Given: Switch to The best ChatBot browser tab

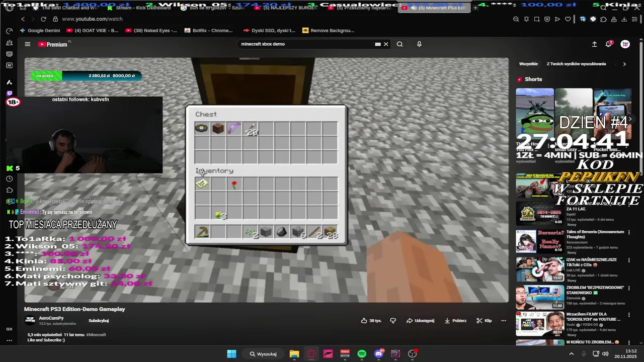Looking at the screenshot, I should pos(65,8).
